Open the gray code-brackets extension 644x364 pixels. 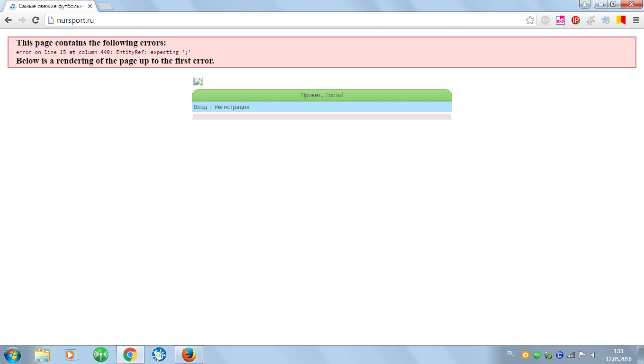click(x=545, y=20)
